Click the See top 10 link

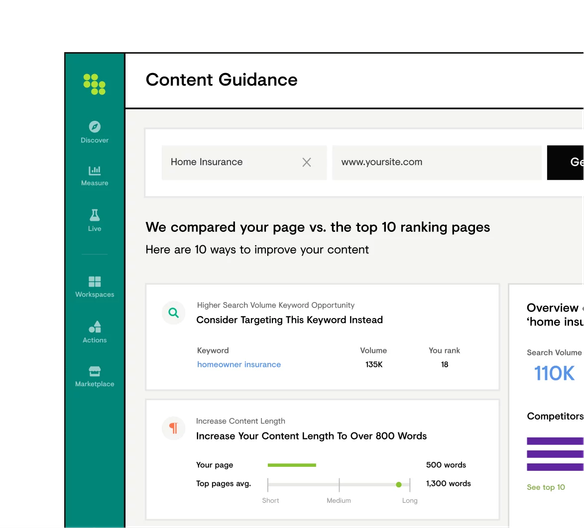click(x=546, y=487)
